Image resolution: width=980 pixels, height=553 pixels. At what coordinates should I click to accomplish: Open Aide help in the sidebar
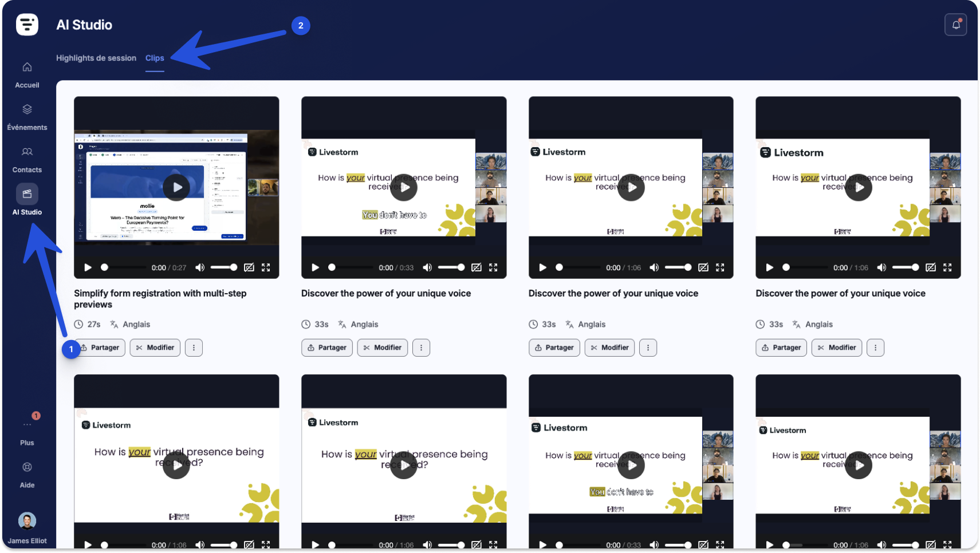[x=27, y=475]
